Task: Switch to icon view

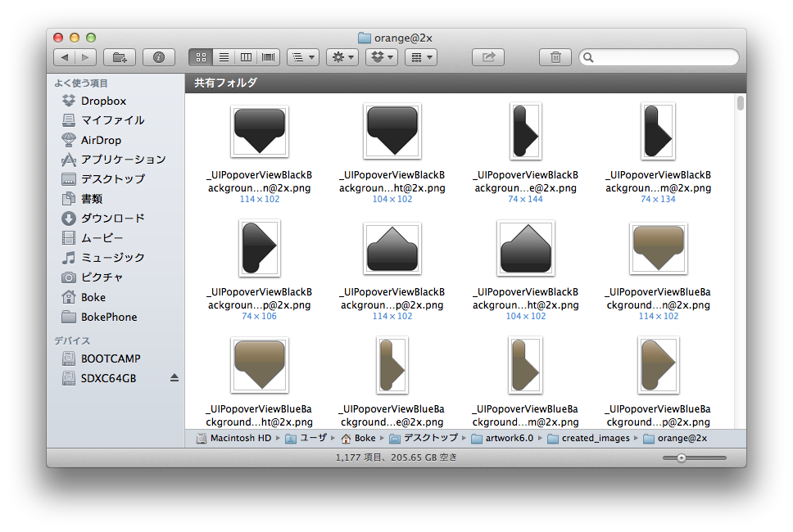Action: click(x=201, y=57)
